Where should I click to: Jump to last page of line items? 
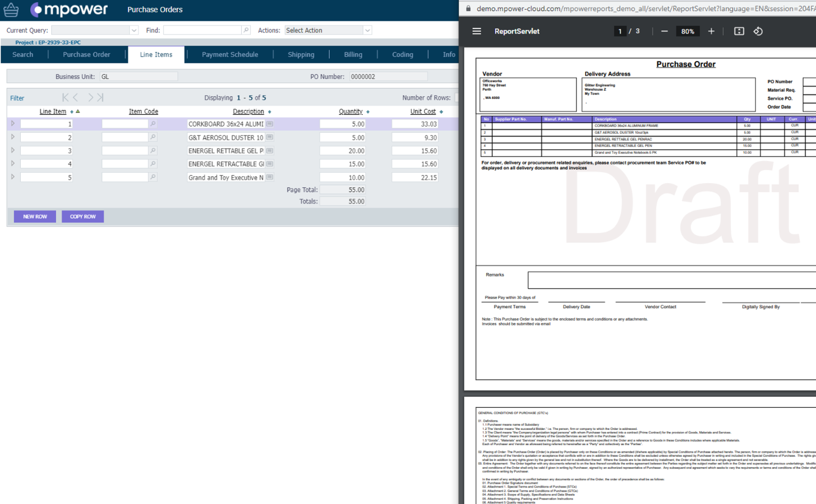tap(101, 98)
